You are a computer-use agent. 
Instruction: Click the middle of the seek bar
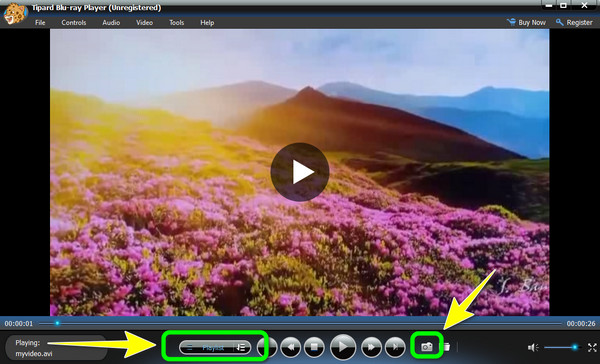pos(300,323)
